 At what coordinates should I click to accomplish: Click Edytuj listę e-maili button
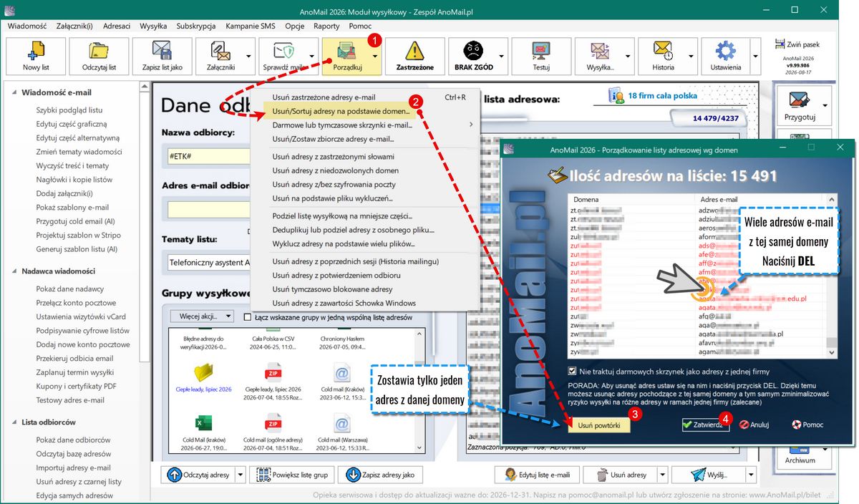(537, 475)
